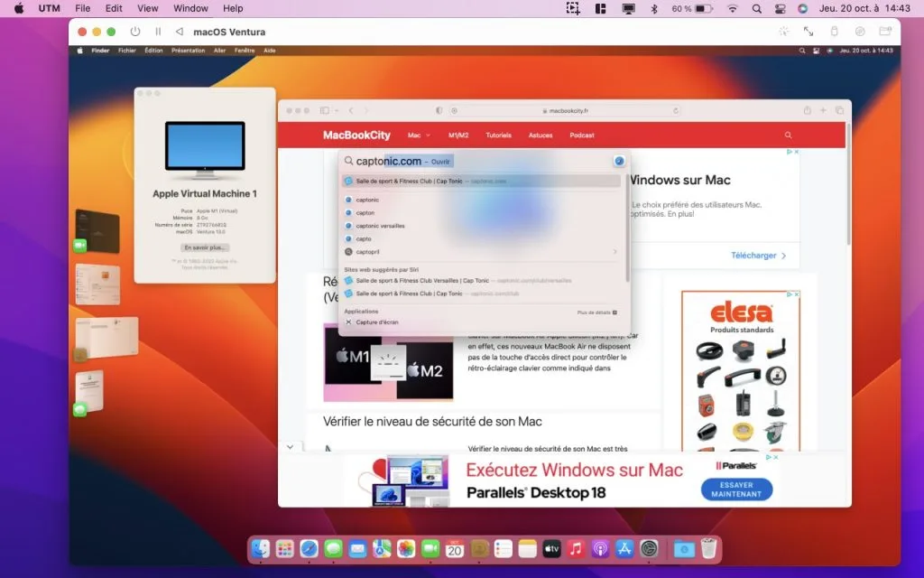924x578 pixels.
Task: Click the UTM restart triangle icon
Action: click(x=180, y=32)
